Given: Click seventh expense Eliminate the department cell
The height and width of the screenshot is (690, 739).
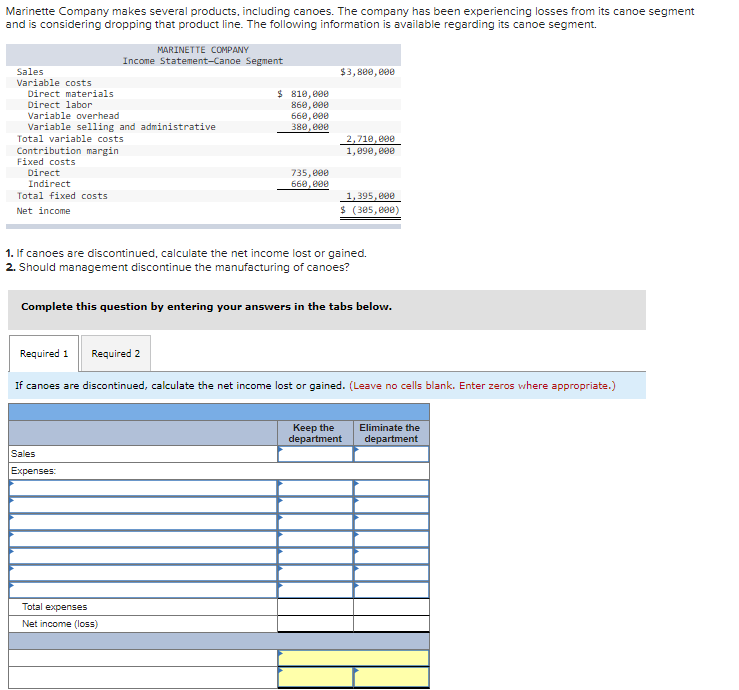Looking at the screenshot, I should 391,590.
